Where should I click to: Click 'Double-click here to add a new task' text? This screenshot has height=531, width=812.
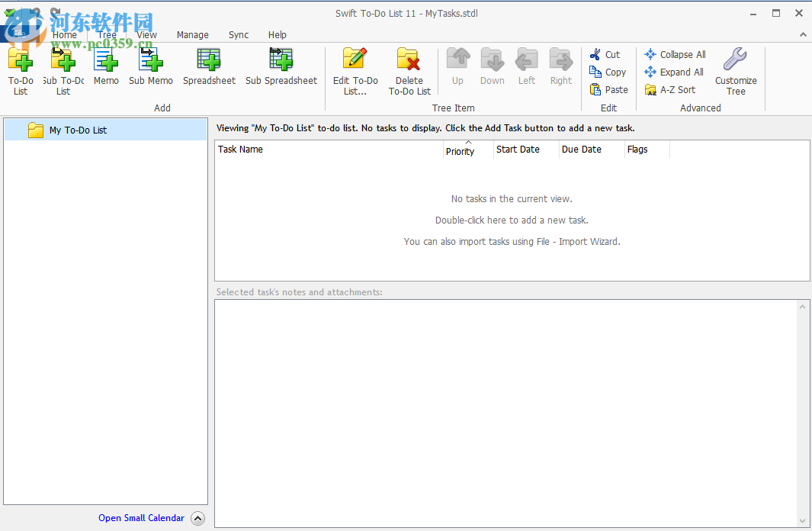pos(512,220)
